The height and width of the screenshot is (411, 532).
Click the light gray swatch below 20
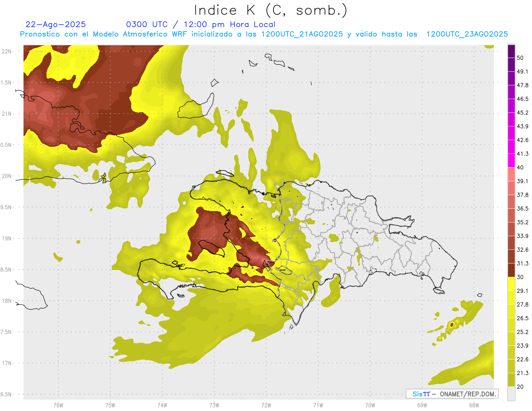click(x=512, y=393)
